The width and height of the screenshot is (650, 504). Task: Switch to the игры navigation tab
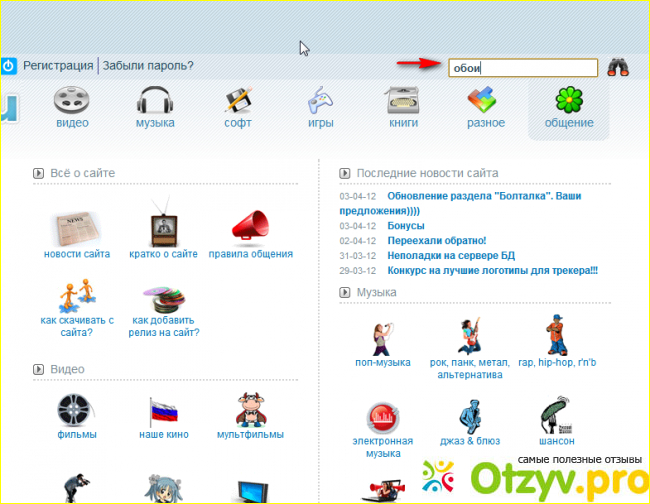point(320,107)
